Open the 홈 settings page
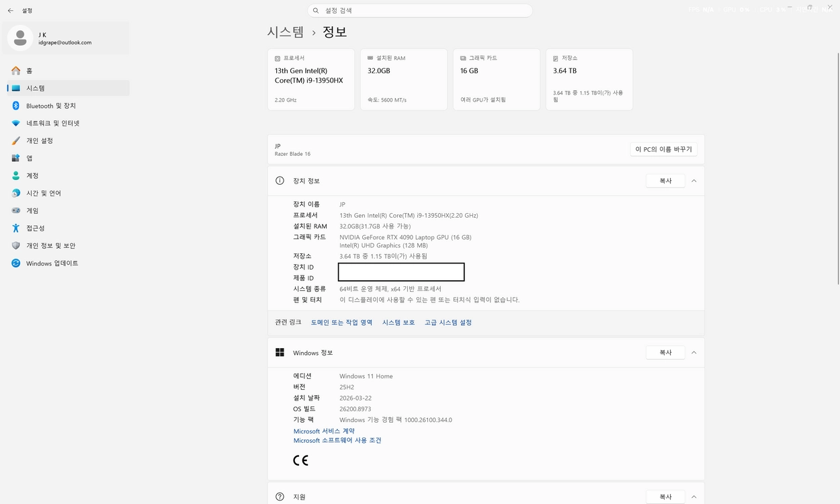840x504 pixels. 68,71
